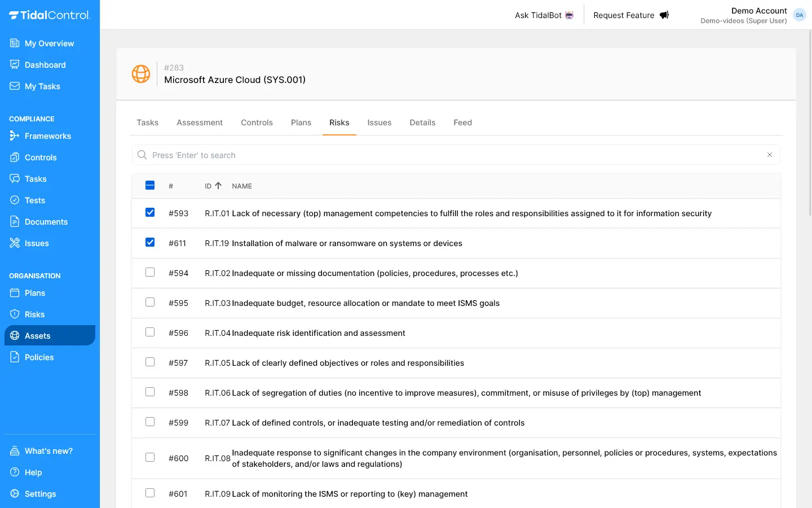
Task: Switch to the Controls tab
Action: point(257,122)
